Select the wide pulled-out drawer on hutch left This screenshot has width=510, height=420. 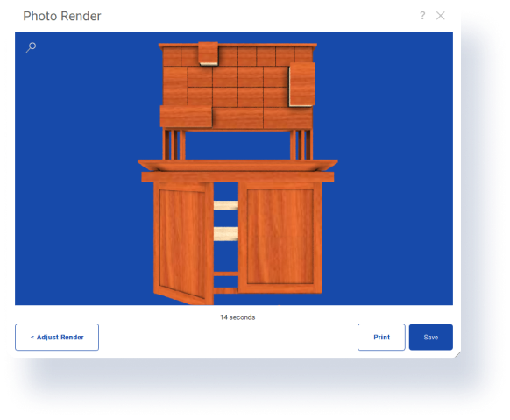coord(186,116)
